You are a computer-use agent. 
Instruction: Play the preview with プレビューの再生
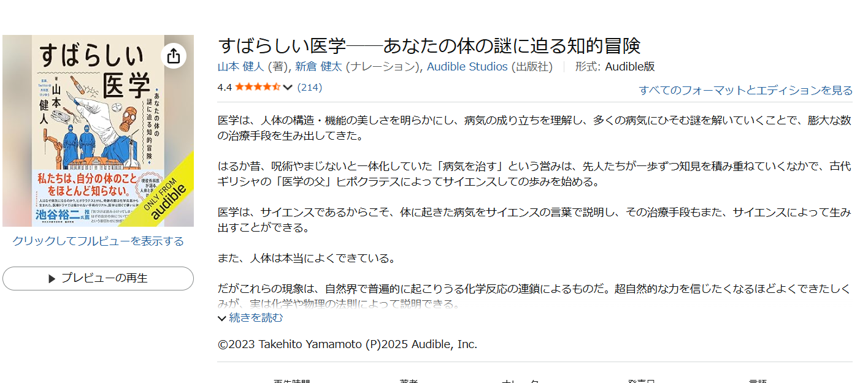coord(98,278)
